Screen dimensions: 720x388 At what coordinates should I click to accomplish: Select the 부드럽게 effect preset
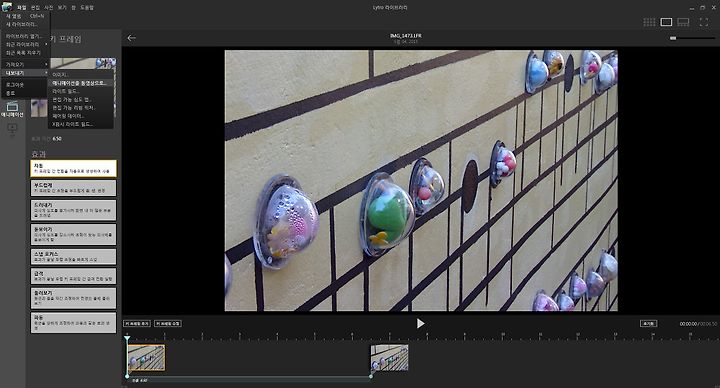[x=73, y=188]
